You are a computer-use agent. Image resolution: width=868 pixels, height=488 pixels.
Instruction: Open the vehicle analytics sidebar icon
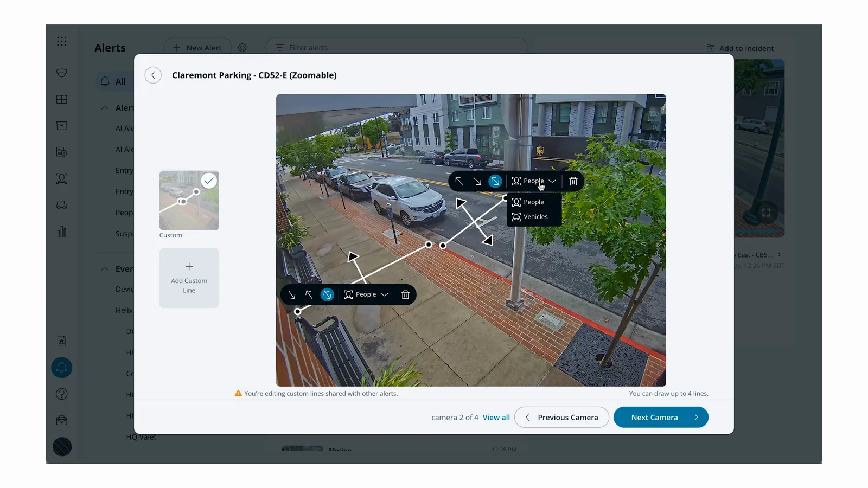click(62, 205)
